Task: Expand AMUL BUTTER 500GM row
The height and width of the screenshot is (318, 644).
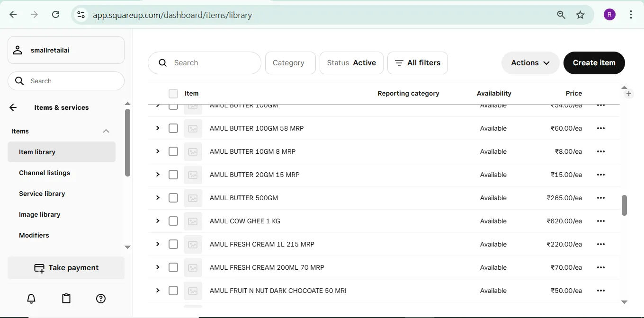Action: pos(158,198)
